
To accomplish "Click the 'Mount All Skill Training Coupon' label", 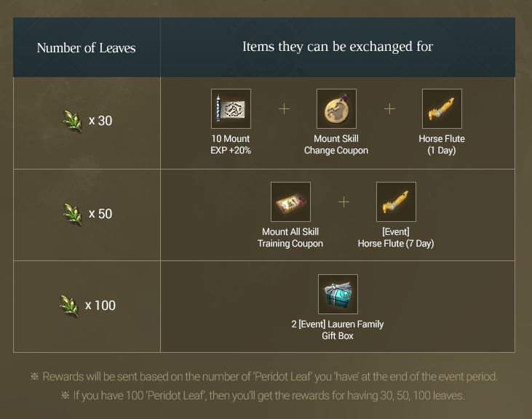I will [290, 238].
